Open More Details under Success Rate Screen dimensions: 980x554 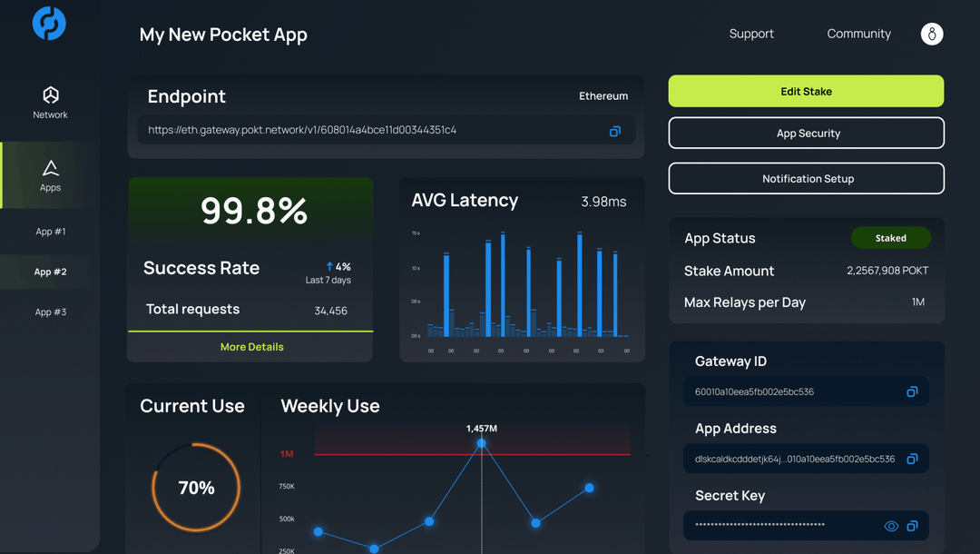point(250,347)
